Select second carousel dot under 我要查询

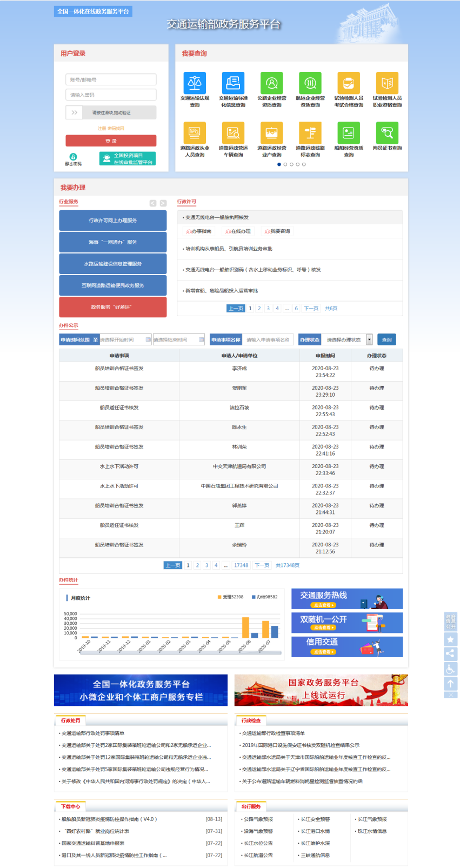pyautogui.click(x=285, y=164)
